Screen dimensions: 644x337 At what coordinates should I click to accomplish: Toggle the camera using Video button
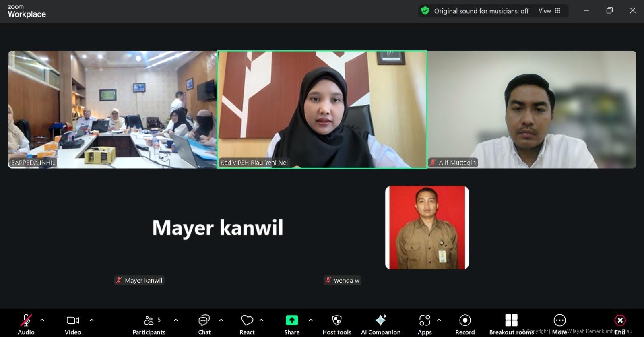click(73, 324)
